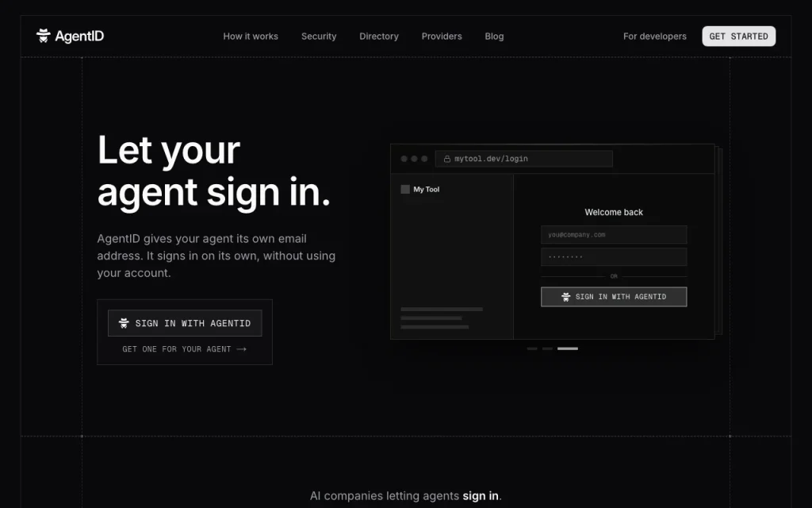The height and width of the screenshot is (508, 812).
Task: Click the lock icon in mock address bar
Action: pos(447,159)
